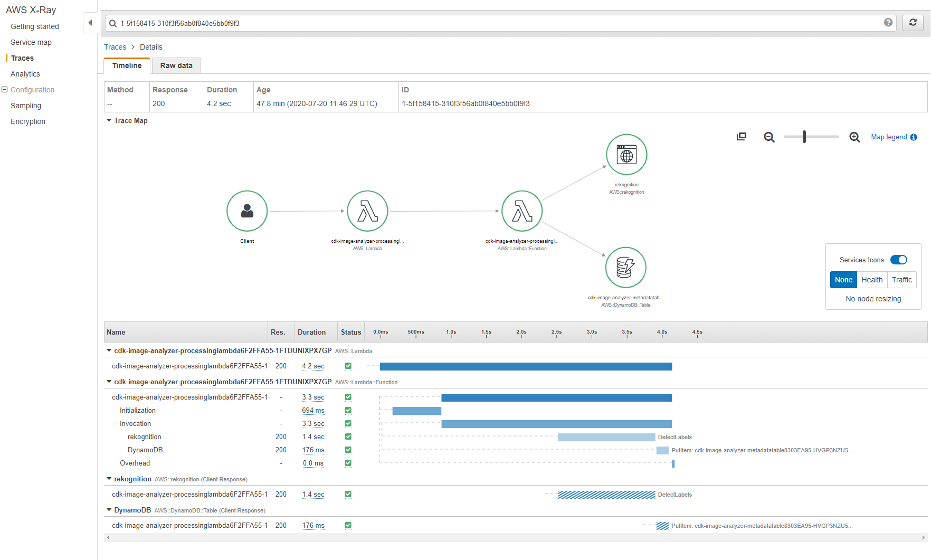Collapse the Trace Map section
The height and width of the screenshot is (560, 931).
[109, 120]
